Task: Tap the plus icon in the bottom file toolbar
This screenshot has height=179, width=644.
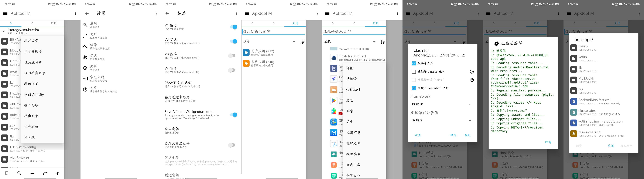Action: coord(32,173)
